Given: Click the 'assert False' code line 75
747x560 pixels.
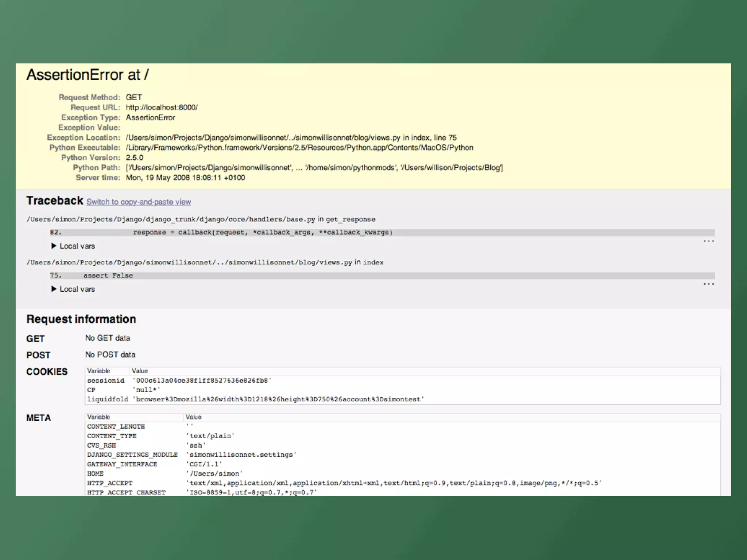Looking at the screenshot, I should coord(108,276).
